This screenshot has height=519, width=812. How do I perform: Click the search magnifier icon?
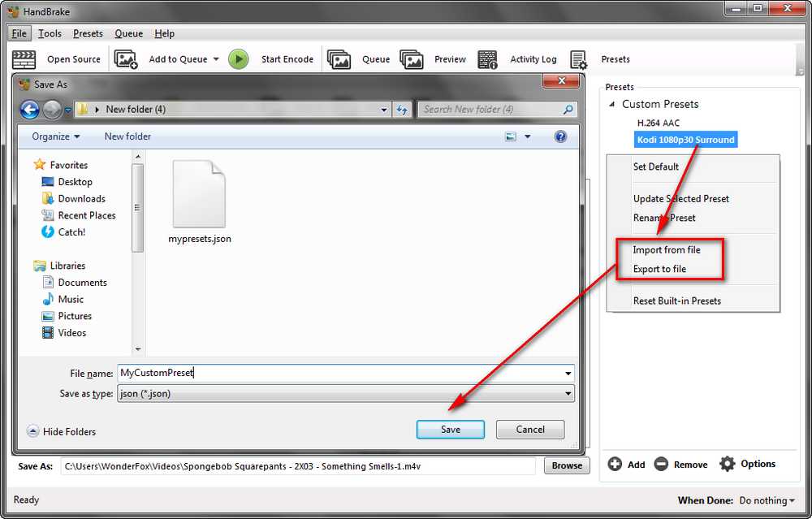coord(568,110)
